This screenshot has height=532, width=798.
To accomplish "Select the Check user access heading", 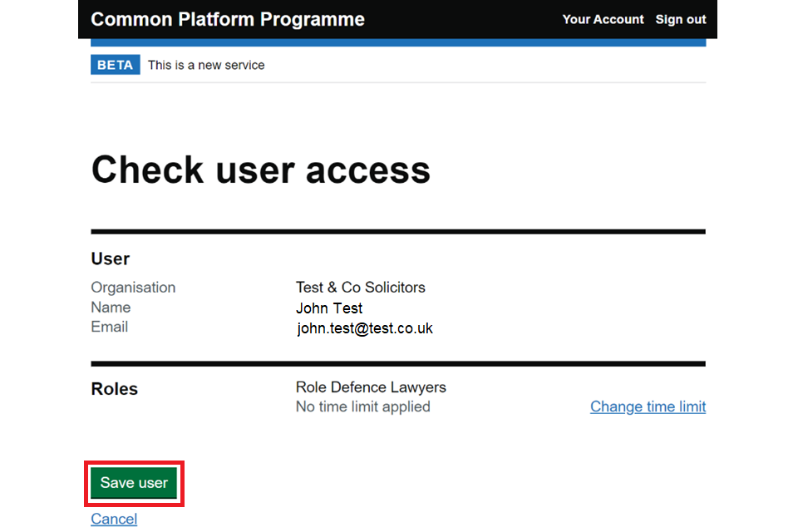I will 261,170.
